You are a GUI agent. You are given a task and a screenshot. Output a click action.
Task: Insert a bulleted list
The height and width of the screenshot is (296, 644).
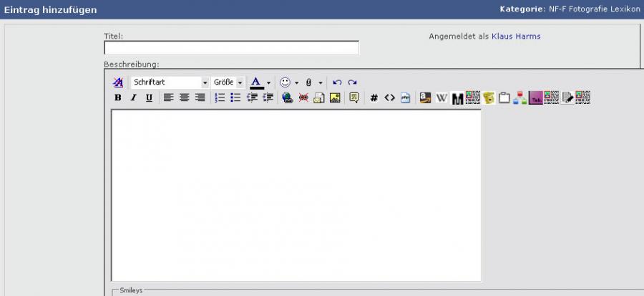[x=235, y=98]
